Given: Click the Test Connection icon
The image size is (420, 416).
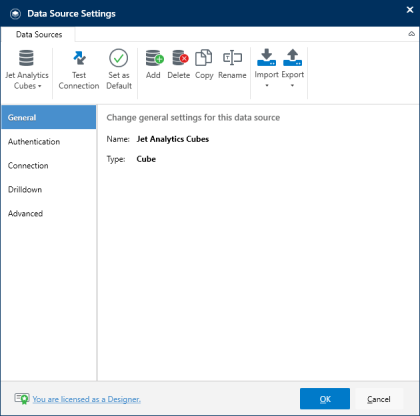Looking at the screenshot, I should pyautogui.click(x=79, y=58).
